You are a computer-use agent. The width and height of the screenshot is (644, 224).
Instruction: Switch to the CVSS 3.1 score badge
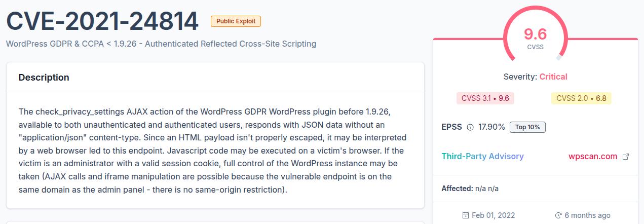point(485,98)
